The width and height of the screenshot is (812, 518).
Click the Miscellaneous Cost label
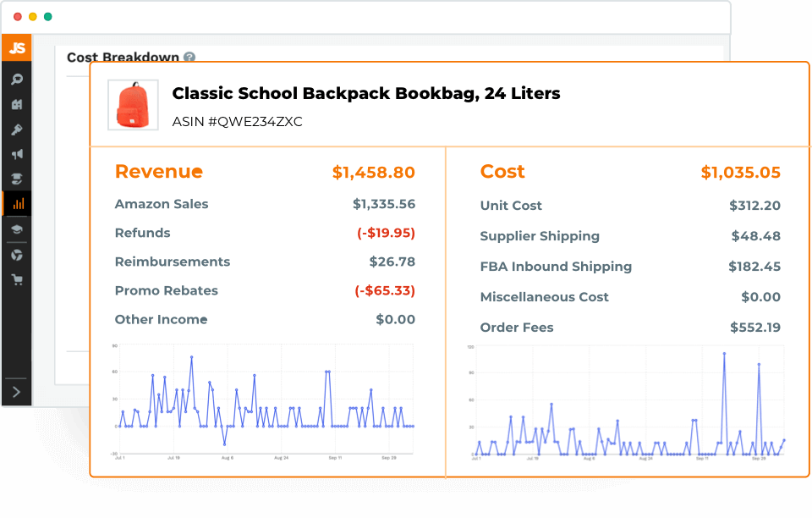pos(544,297)
